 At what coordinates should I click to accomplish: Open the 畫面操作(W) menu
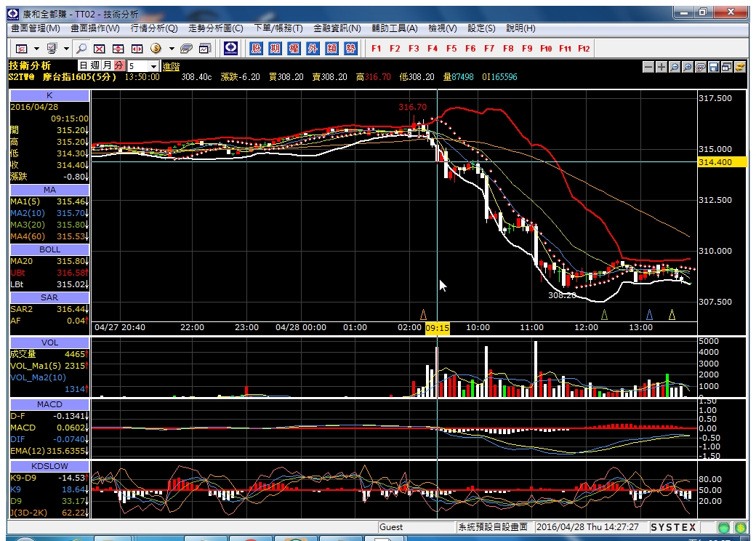95,28
